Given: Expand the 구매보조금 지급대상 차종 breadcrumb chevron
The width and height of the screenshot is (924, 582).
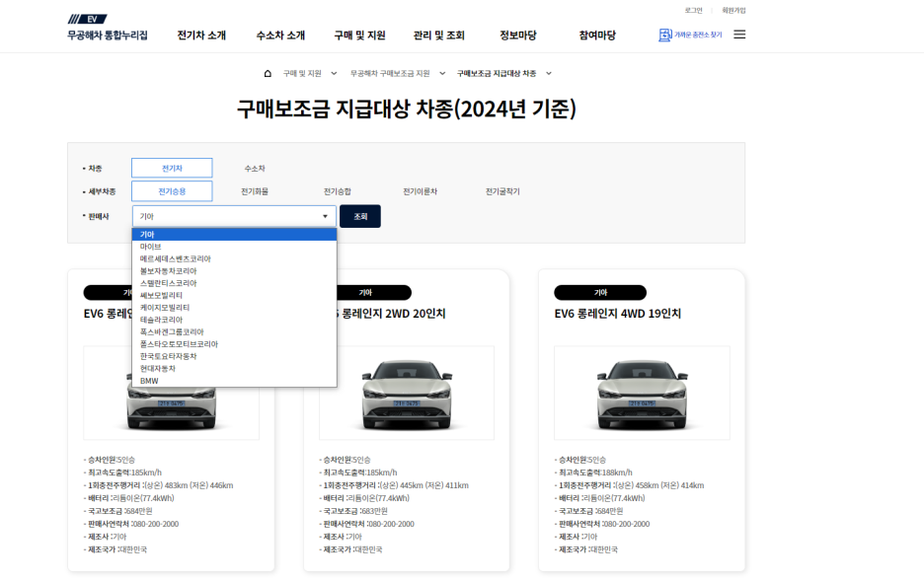Looking at the screenshot, I should [549, 74].
